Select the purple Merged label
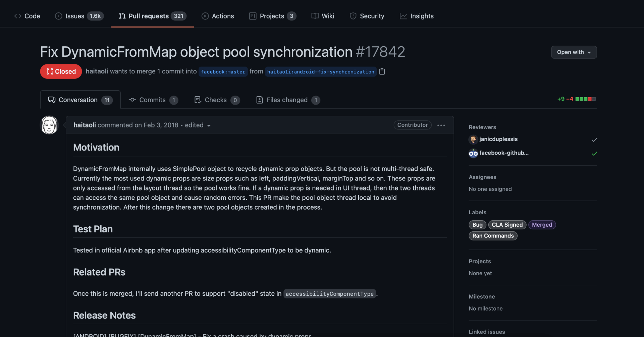This screenshot has width=644, height=337. [542, 225]
